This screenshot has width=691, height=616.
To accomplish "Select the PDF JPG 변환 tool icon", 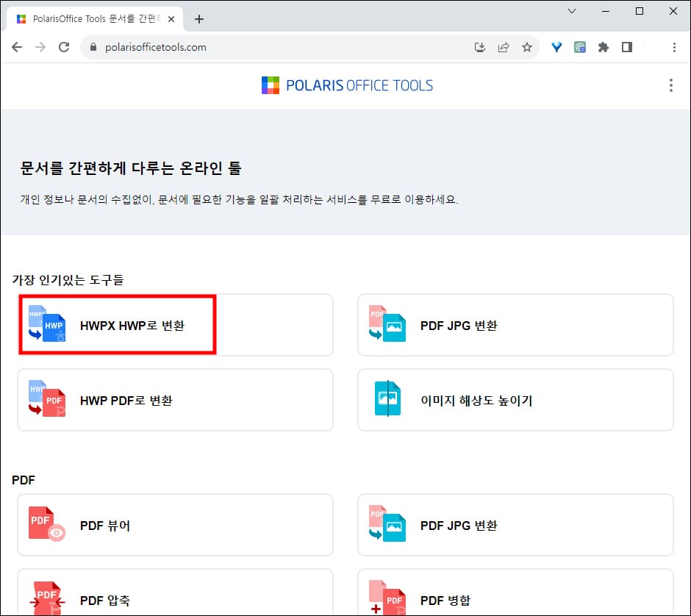I will pyautogui.click(x=386, y=325).
